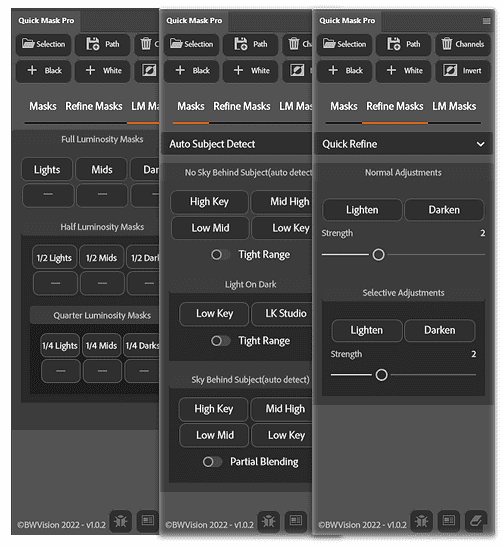Image resolution: width=503 pixels, height=547 pixels.
Task: Open the Auto Subject Detect dropdown
Action: coord(237,144)
